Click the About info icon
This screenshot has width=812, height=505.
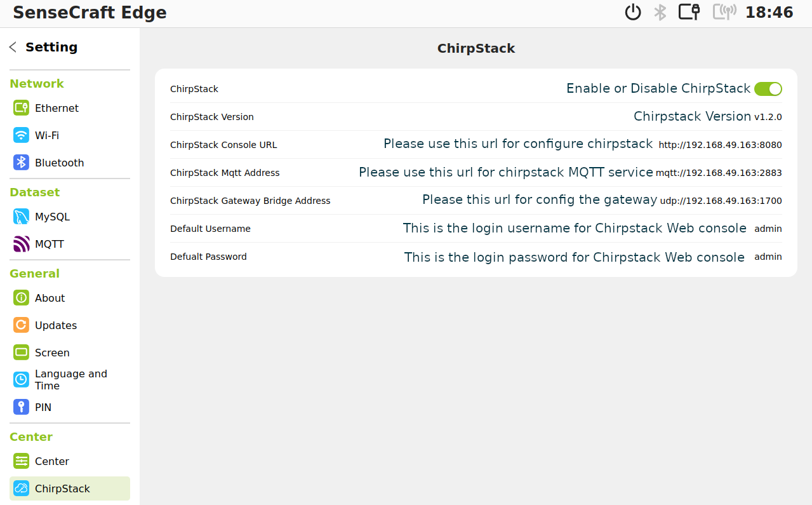[x=21, y=298]
